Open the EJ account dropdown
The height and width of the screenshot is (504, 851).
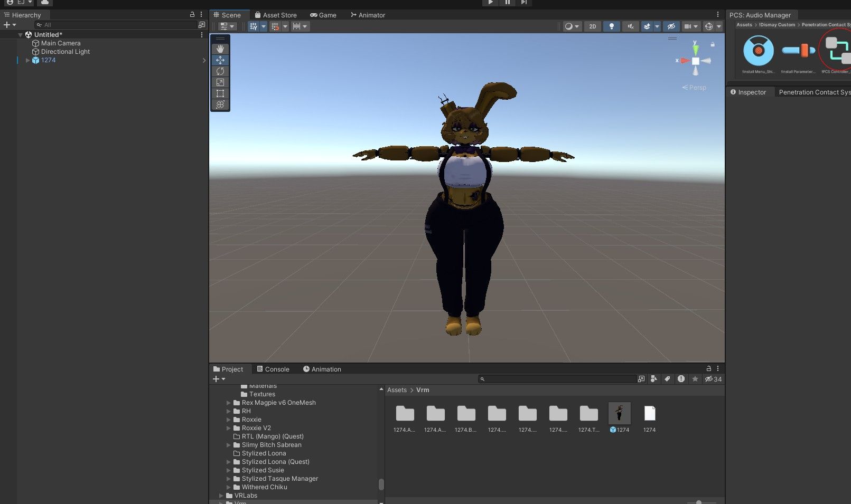point(19,3)
